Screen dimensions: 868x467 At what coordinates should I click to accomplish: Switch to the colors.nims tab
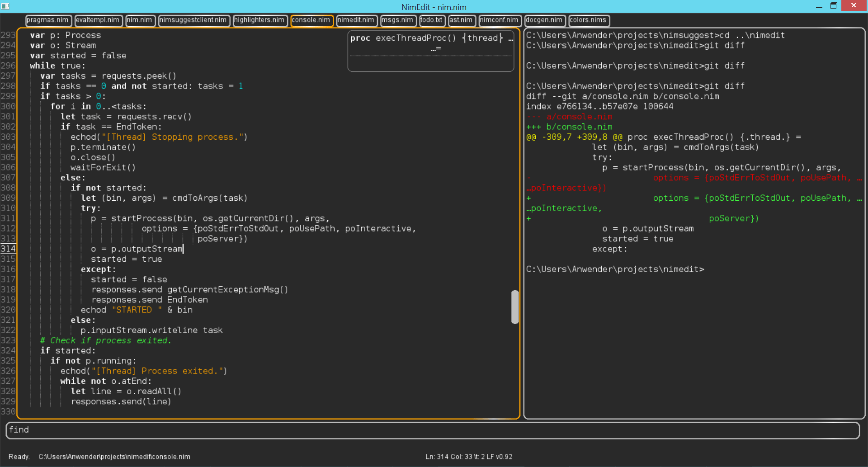588,20
